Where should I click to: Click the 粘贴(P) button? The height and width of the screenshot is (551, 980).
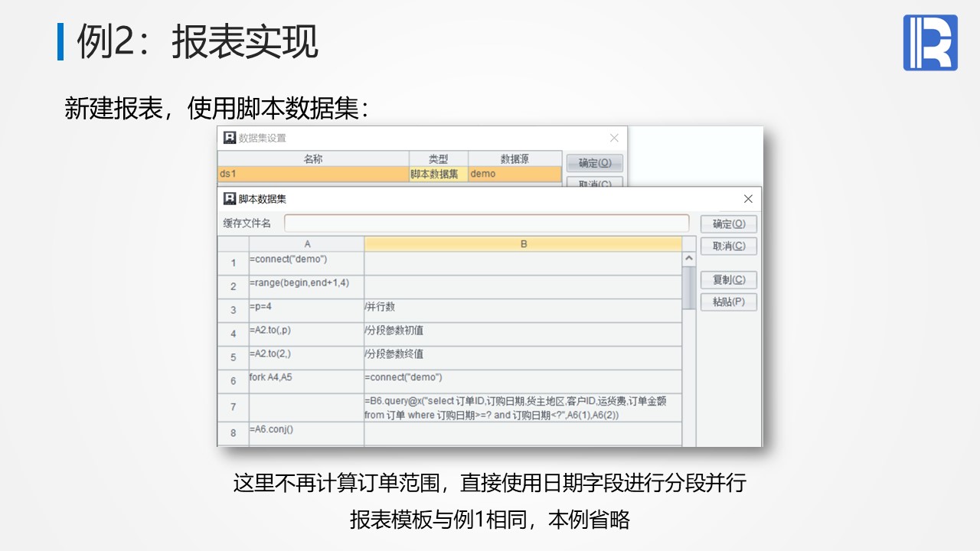tap(728, 302)
